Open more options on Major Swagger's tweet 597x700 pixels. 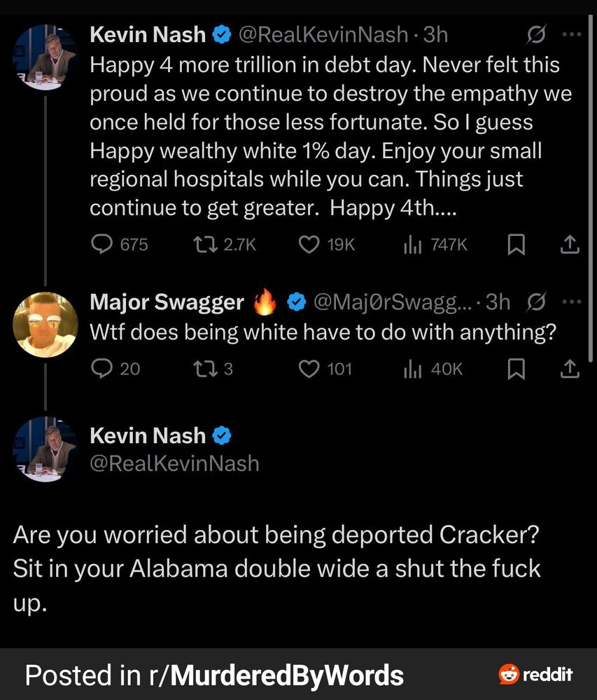(573, 302)
